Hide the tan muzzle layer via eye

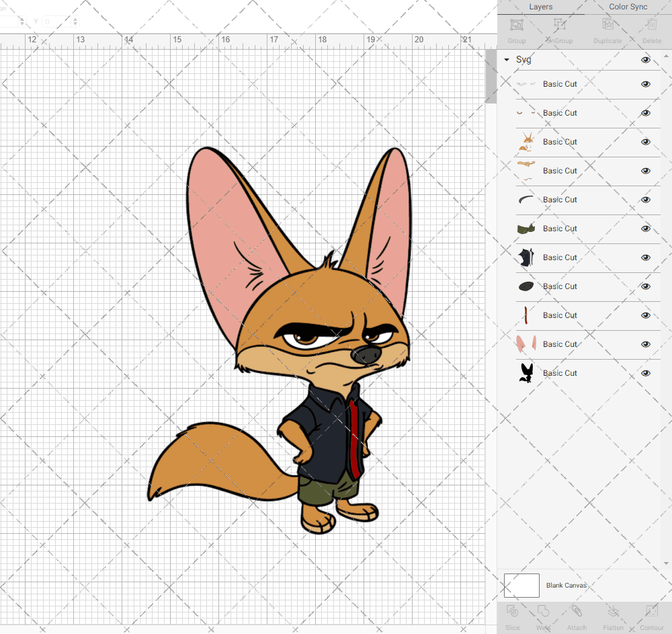pos(645,171)
